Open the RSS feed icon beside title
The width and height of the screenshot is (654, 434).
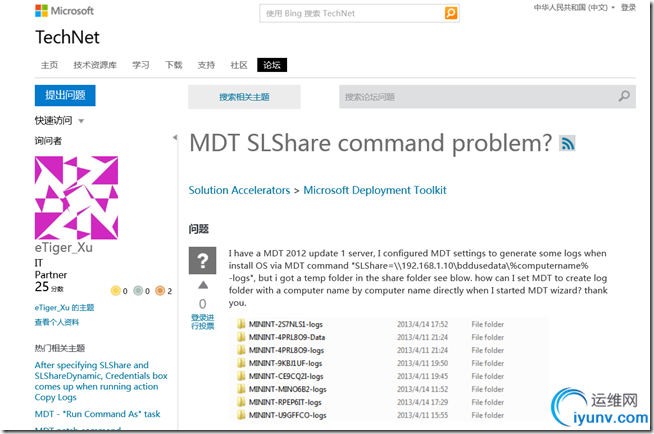(567, 143)
